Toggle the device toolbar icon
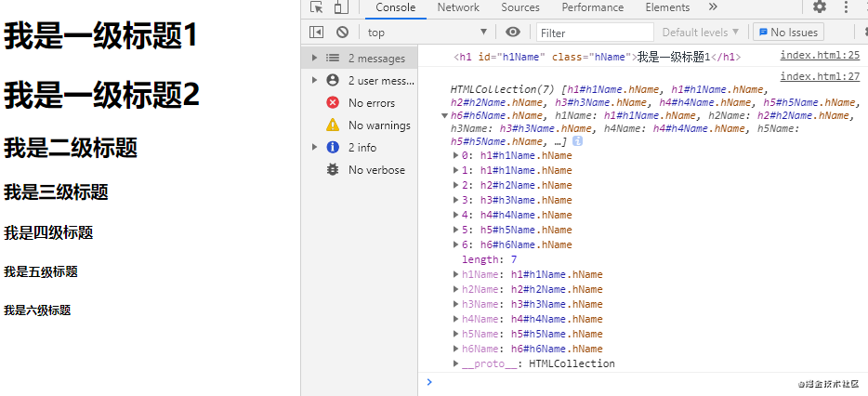Image resolution: width=868 pixels, height=396 pixels. click(x=341, y=7)
